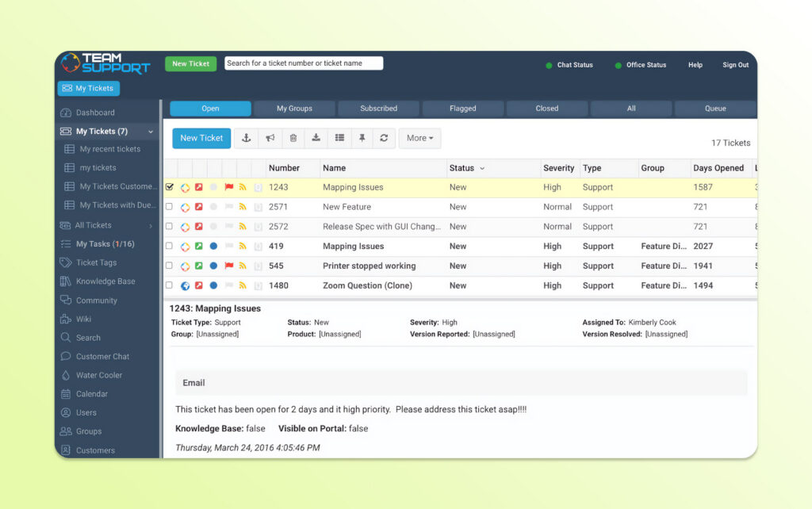This screenshot has height=509, width=812.
Task: Switch to the Flagged tab
Action: pos(462,109)
